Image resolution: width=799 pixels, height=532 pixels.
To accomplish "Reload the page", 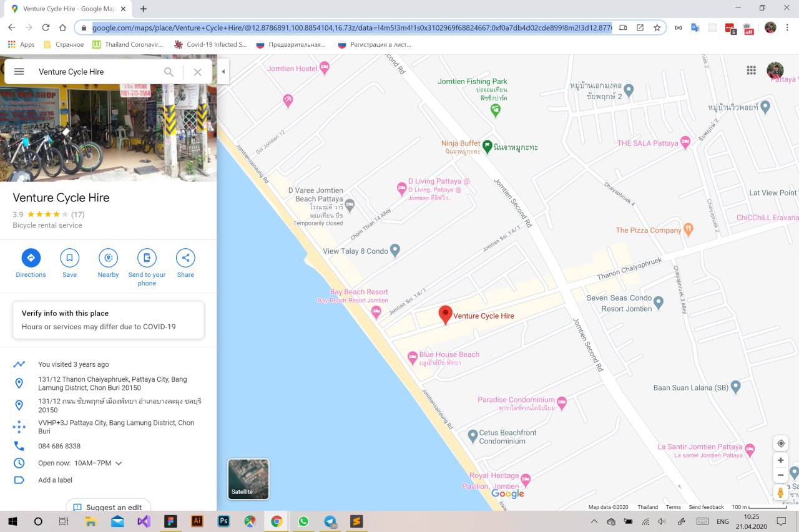I will coord(46,27).
